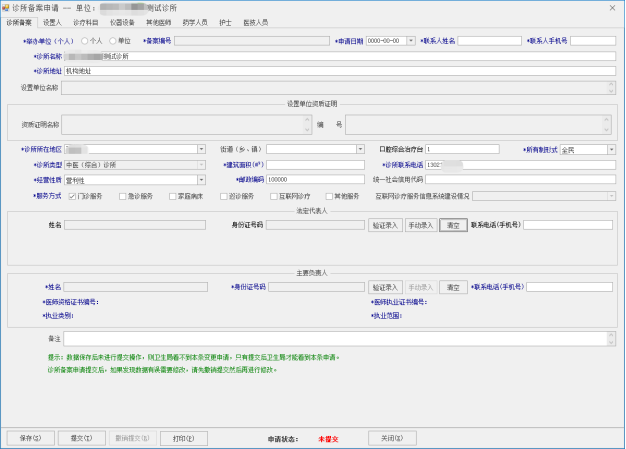Viewport: 626px width, 449px height.
Task: Click the 未提交 status text
Action: click(328, 439)
